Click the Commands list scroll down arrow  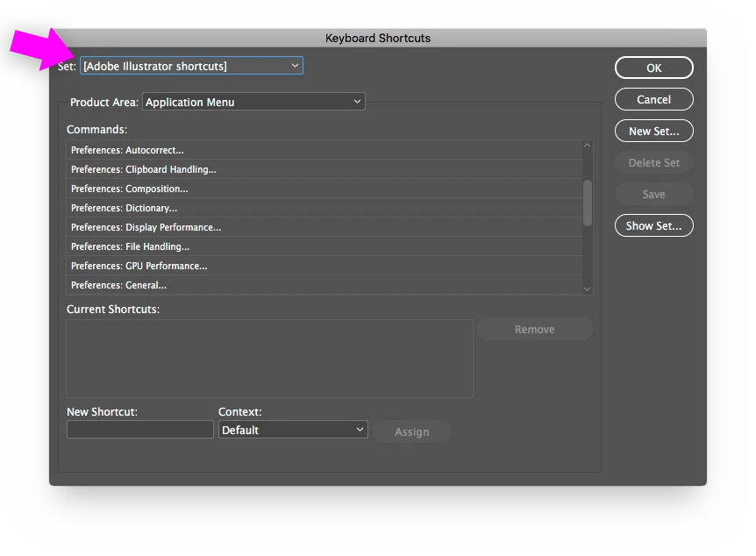[x=588, y=289]
